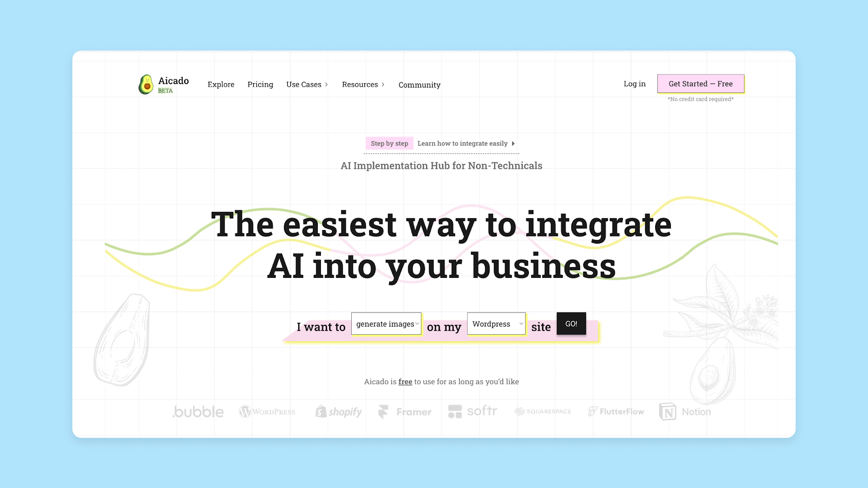The width and height of the screenshot is (868, 488).
Task: Click the Squarespace logo icon
Action: [x=542, y=412]
